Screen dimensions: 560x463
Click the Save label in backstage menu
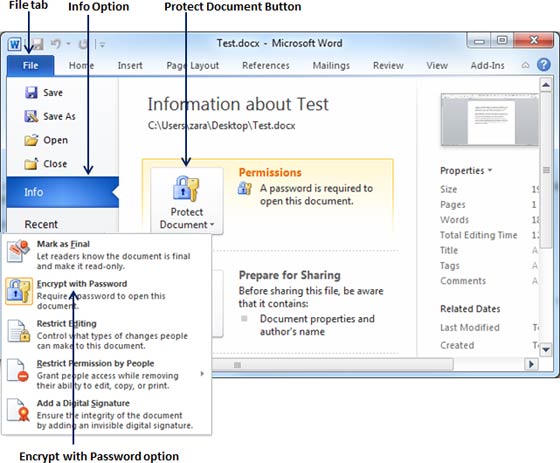[53, 93]
